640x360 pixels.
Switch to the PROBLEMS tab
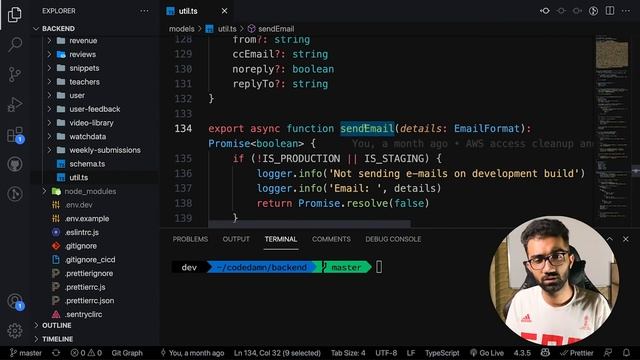click(x=190, y=239)
